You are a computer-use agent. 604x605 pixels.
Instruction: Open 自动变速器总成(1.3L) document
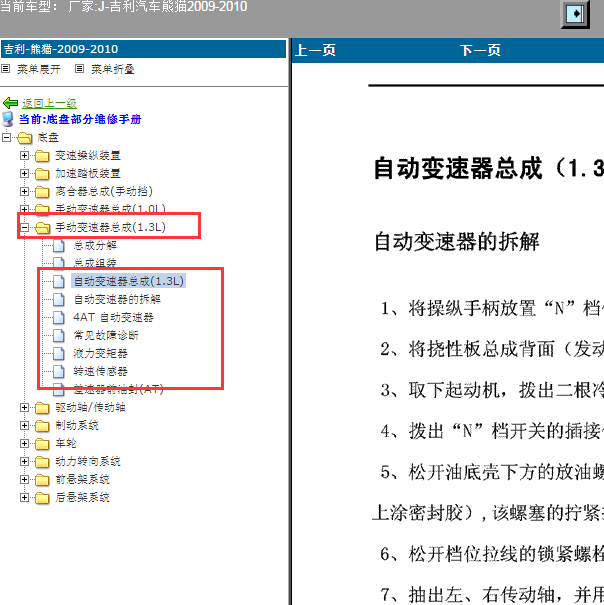(129, 281)
